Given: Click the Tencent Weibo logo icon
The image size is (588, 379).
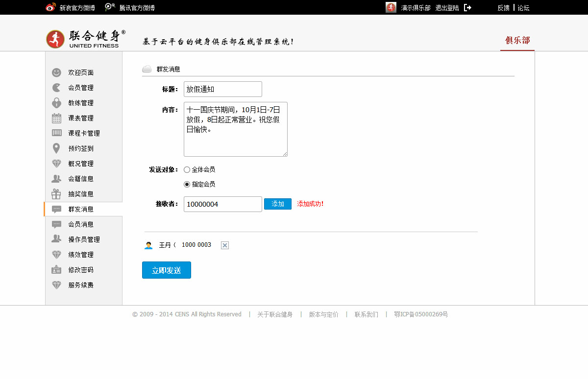Looking at the screenshot, I should click(110, 7).
